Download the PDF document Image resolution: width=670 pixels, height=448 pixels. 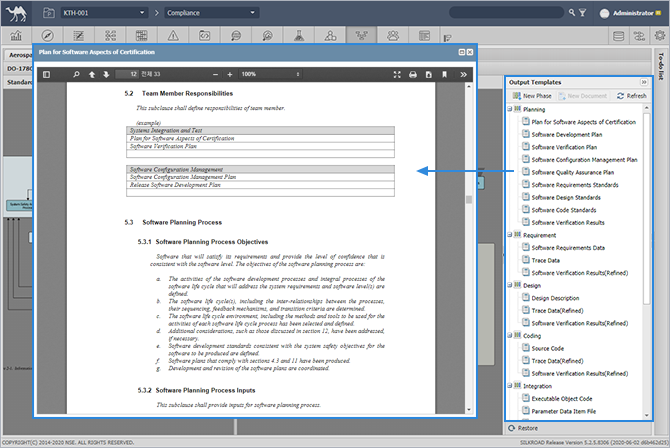[429, 74]
